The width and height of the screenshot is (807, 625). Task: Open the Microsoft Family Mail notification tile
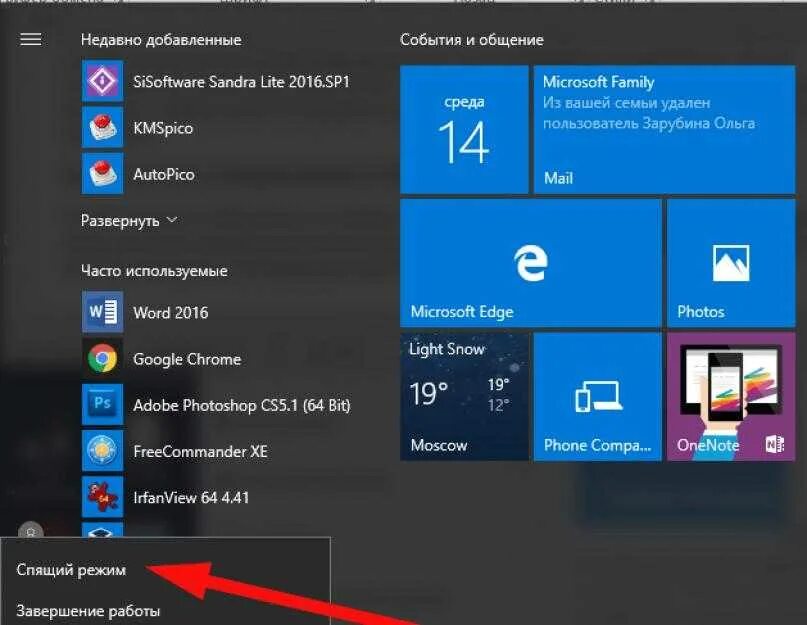tap(663, 128)
